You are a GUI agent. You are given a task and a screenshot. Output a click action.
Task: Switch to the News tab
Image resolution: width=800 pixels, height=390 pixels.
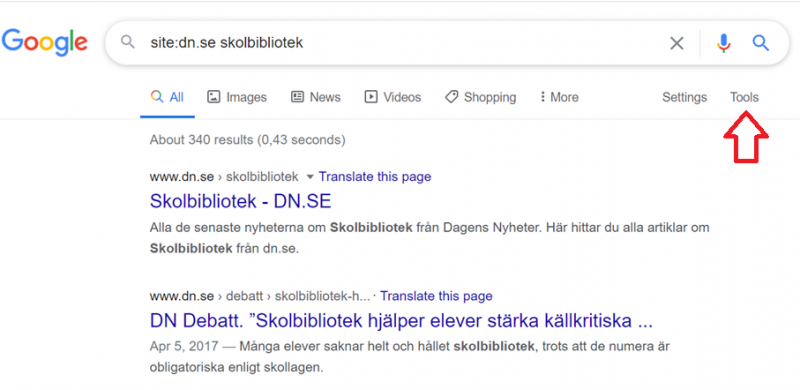(x=315, y=97)
